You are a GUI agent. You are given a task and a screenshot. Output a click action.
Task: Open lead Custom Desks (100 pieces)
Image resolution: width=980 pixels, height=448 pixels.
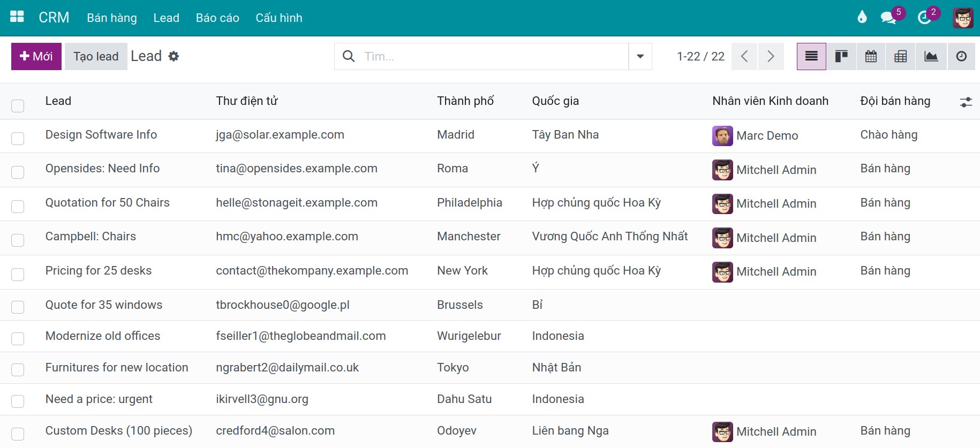pyautogui.click(x=119, y=430)
